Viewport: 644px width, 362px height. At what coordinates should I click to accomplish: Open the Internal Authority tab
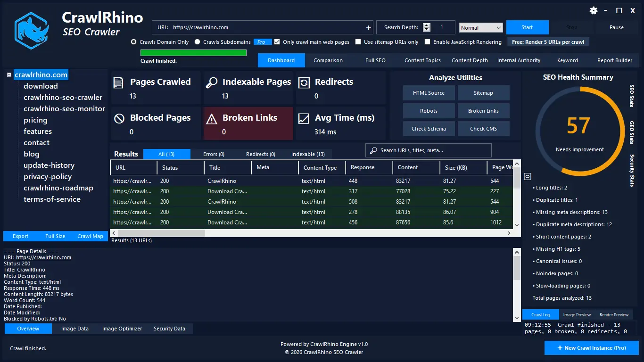click(519, 60)
